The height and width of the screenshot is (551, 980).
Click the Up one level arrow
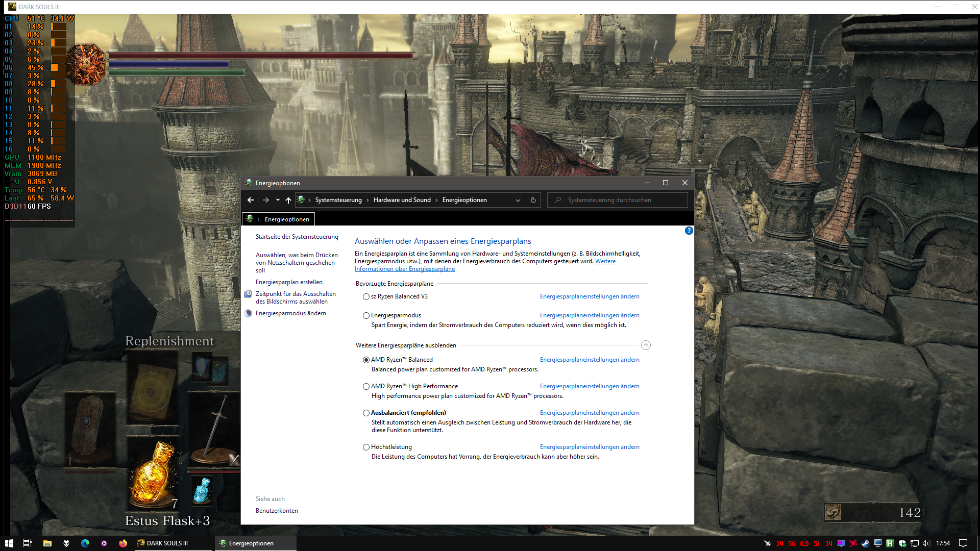[288, 200]
